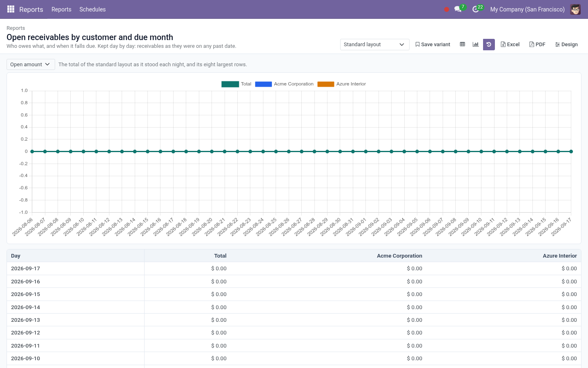Select the 2026-09-10 day cell

76,359
